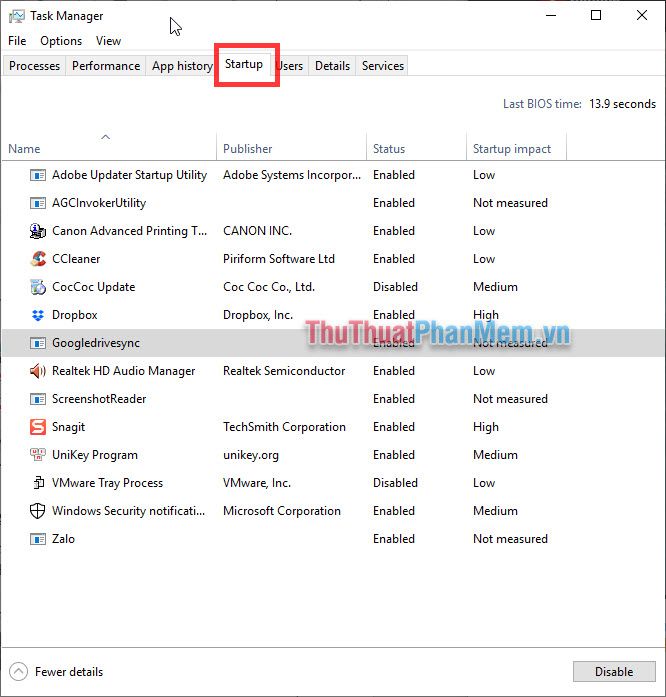Click the VMware Tray Process icon
666x697 pixels.
(39, 483)
